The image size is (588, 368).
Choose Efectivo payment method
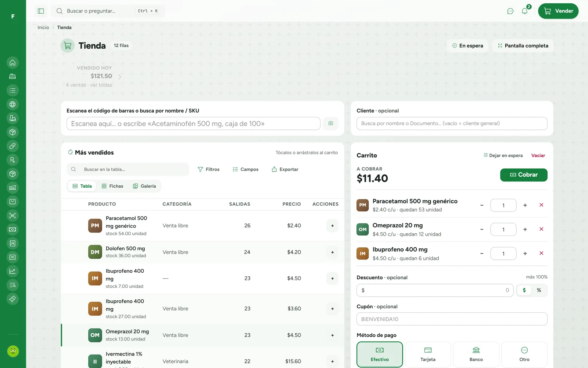tap(380, 354)
